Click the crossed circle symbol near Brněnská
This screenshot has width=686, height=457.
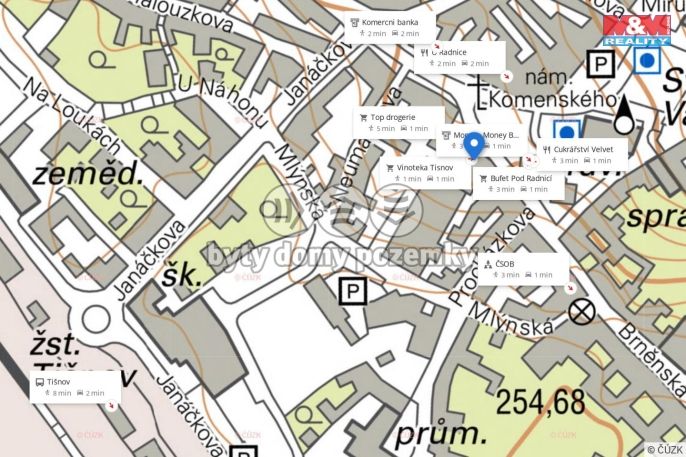click(x=582, y=312)
